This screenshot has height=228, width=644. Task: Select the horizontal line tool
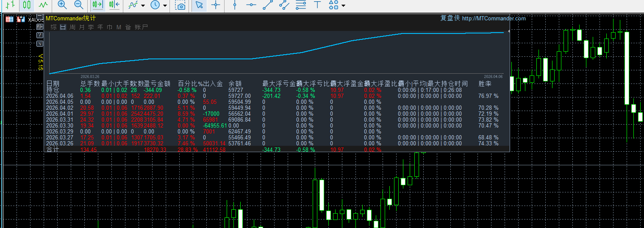[x=252, y=5]
